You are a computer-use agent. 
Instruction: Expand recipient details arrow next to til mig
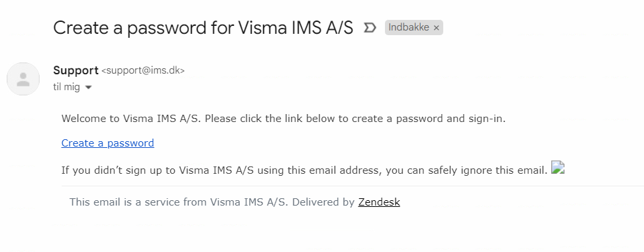click(x=88, y=88)
